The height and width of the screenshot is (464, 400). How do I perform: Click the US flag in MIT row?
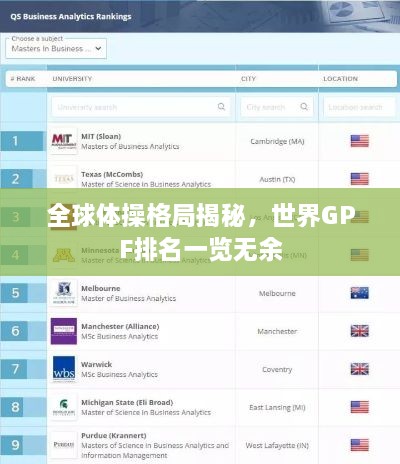pyautogui.click(x=360, y=141)
